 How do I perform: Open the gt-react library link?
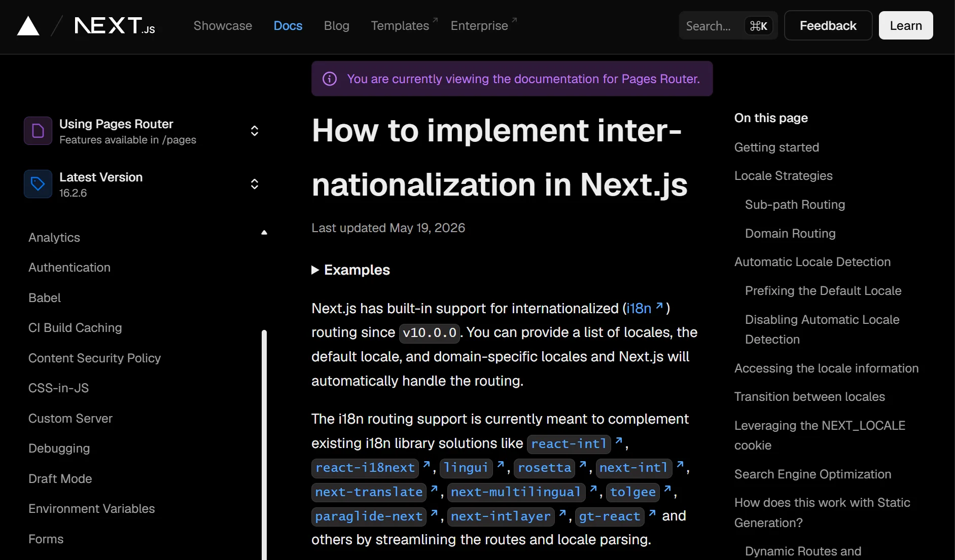tap(616, 516)
